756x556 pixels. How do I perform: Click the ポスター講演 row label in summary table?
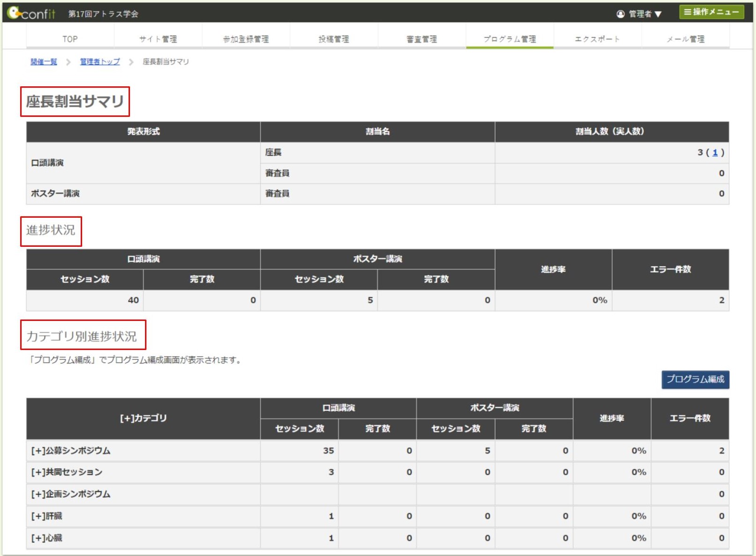[55, 193]
